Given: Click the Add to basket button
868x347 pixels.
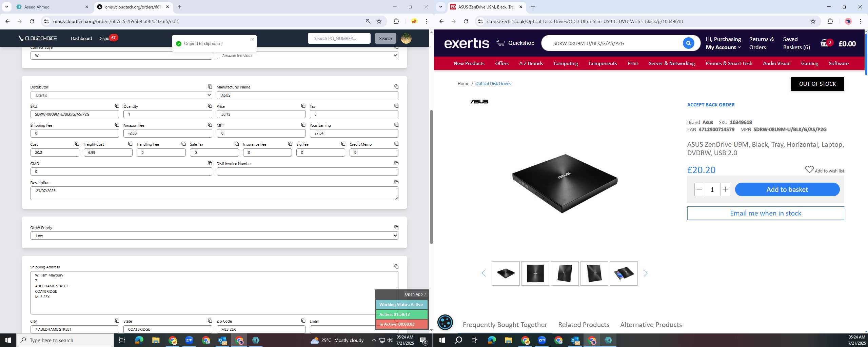Looking at the screenshot, I should point(787,189).
